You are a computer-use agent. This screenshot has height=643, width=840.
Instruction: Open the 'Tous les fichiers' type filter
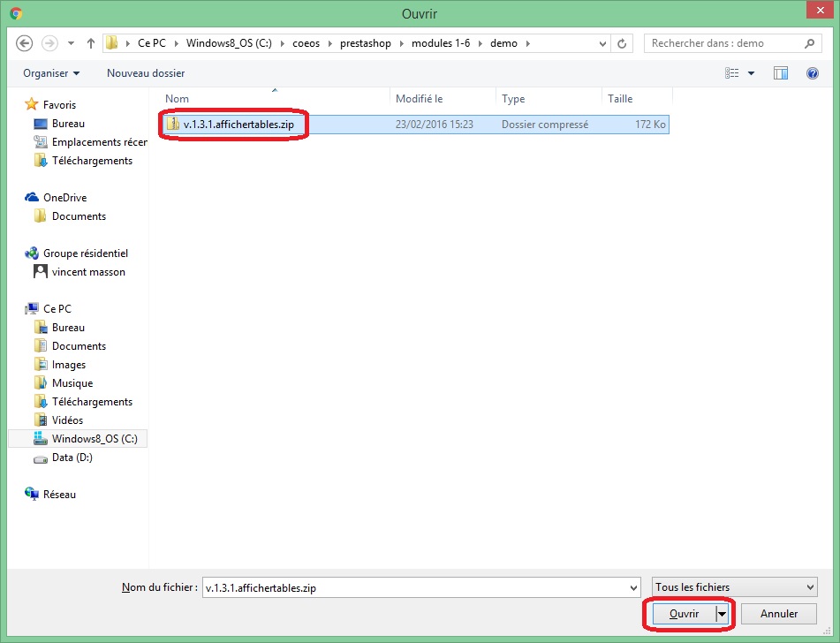pyautogui.click(x=735, y=587)
